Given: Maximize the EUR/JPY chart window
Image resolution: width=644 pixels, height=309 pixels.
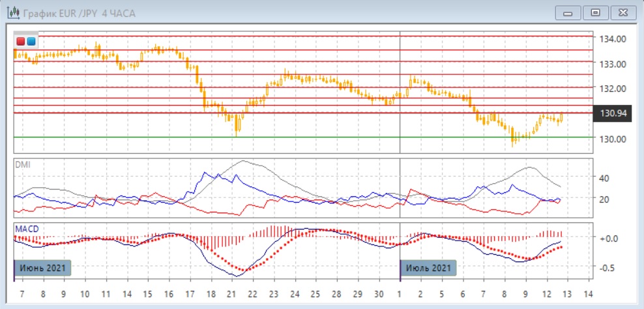Looking at the screenshot, I should pos(594,12).
